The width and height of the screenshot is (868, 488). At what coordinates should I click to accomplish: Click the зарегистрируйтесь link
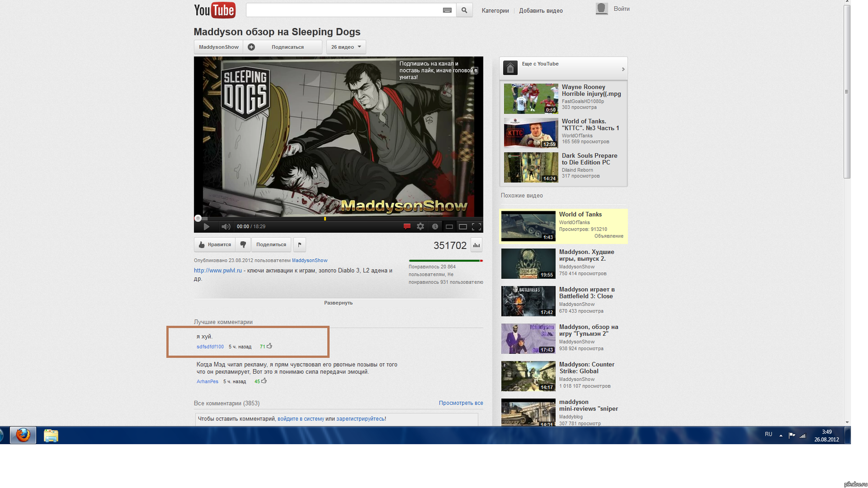coord(360,419)
